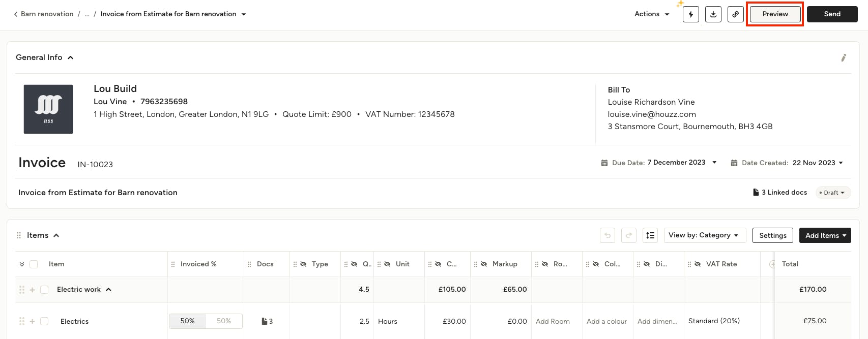Click the add column plus icon beside Total

coord(772,264)
